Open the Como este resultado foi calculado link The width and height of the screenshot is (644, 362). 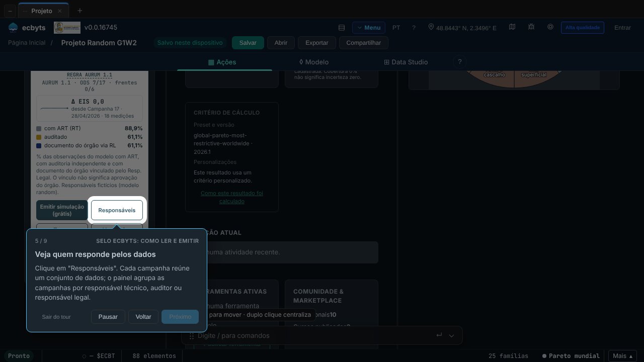(x=232, y=197)
